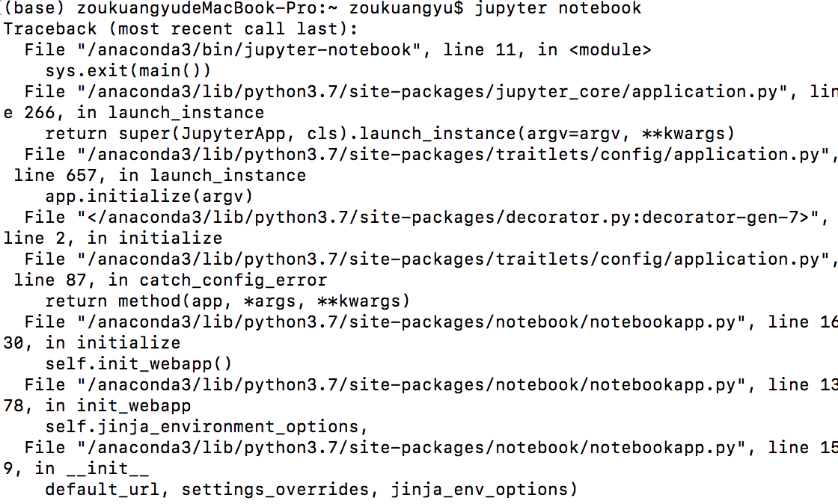Click the jupyter_core/application.py file path
The image size is (838, 504).
pos(432,92)
